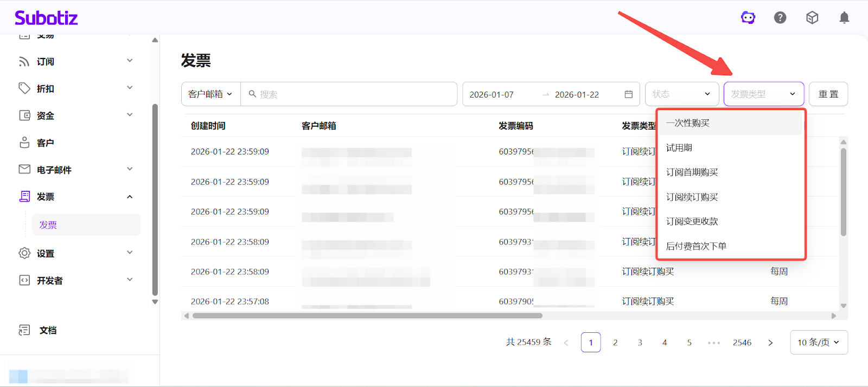
Task: Select 后付费首次下单 invoice type option
Action: click(696, 246)
